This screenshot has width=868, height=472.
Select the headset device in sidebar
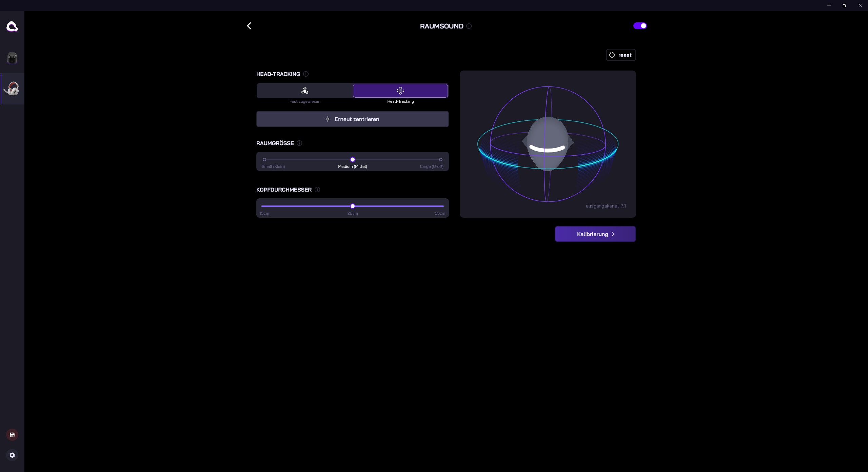(12, 89)
